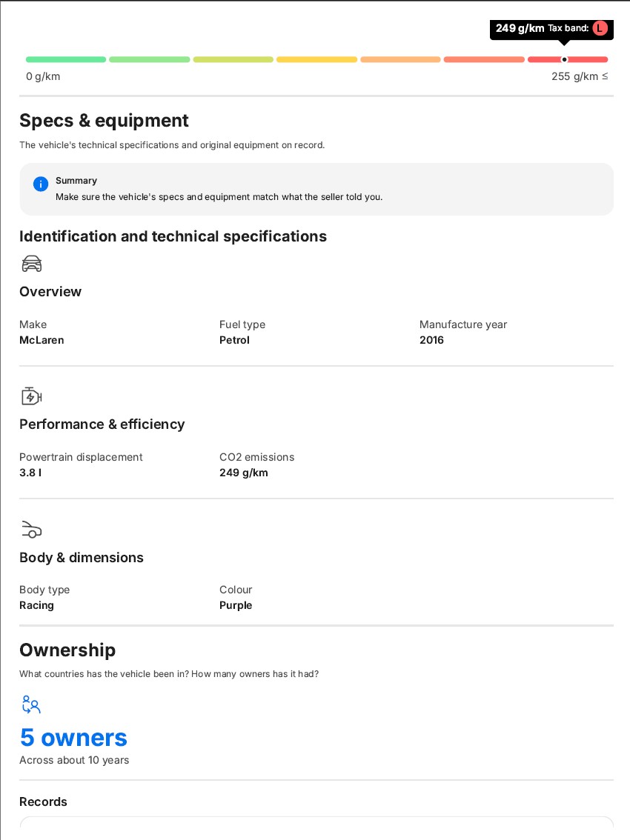Click the 'Overview' subheading
This screenshot has width=630, height=840.
pos(50,292)
